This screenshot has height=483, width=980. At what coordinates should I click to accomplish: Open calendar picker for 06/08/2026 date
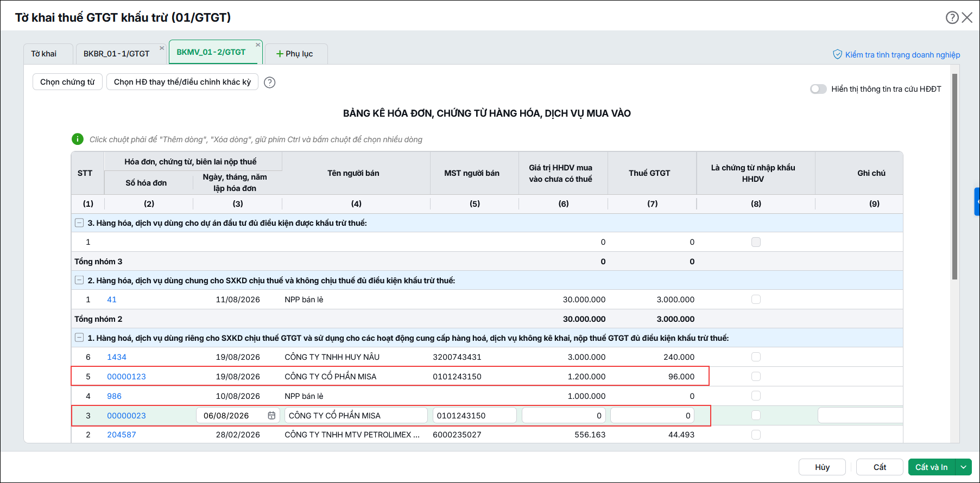point(271,416)
